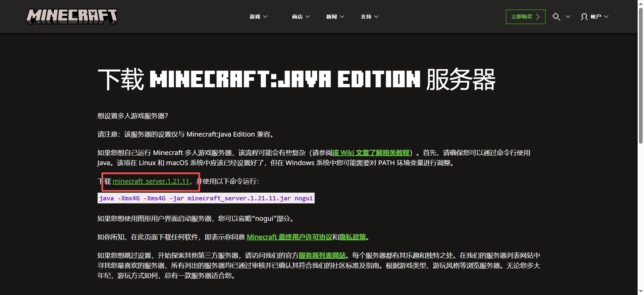This screenshot has height=295, width=644.
Task: Click the Minecraft logo
Action: 72,16
